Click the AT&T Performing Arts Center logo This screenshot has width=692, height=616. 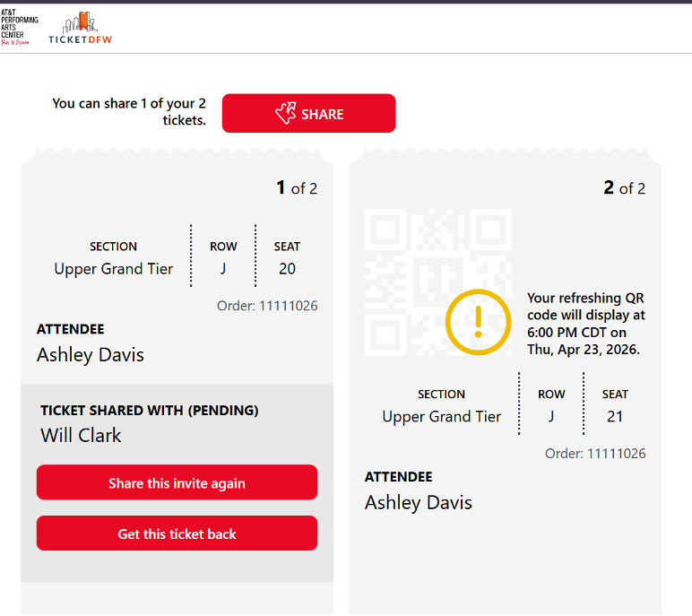20,29
